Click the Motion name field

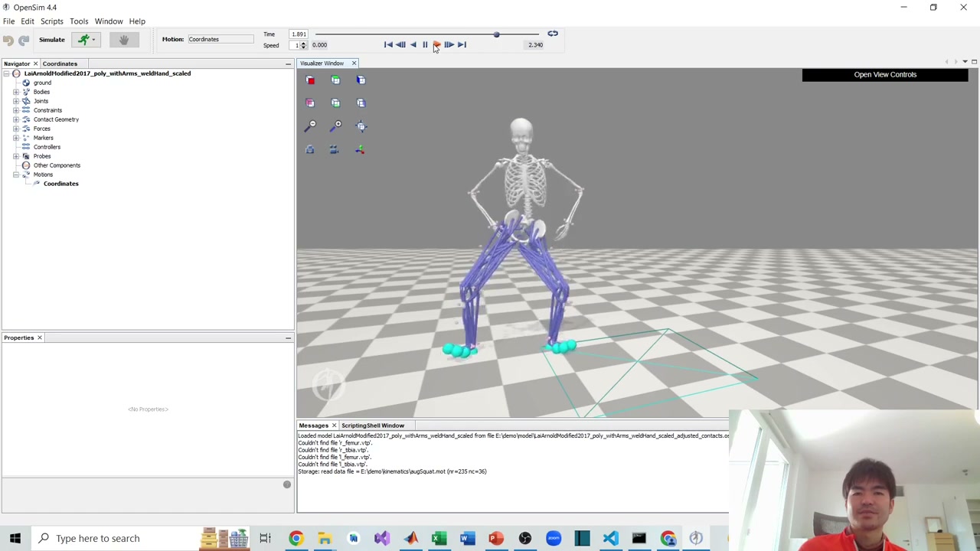pos(220,39)
